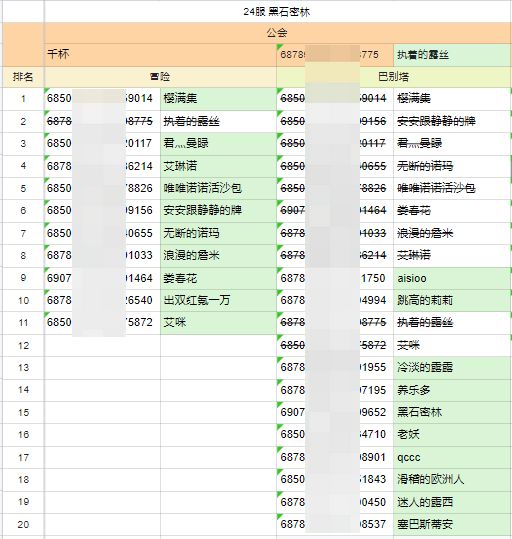Select the '千杯' guild name cell
This screenshot has height=539, width=512.
[x=160, y=54]
